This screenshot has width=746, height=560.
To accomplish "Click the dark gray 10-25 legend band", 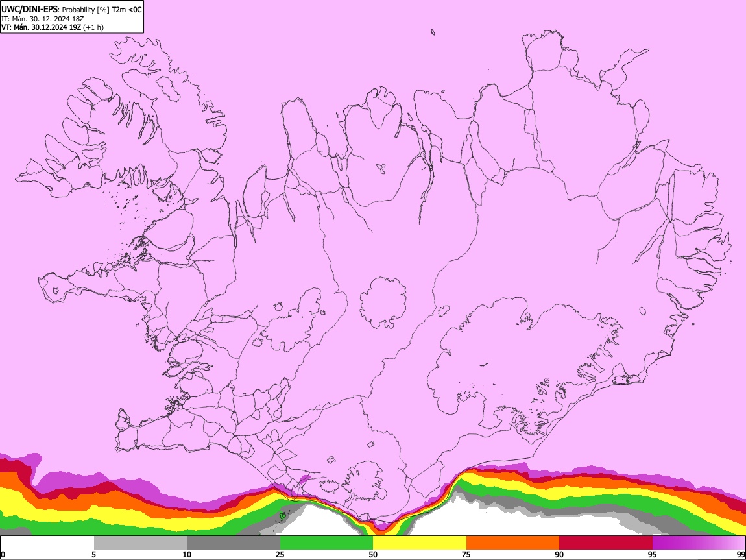I will [x=234, y=543].
